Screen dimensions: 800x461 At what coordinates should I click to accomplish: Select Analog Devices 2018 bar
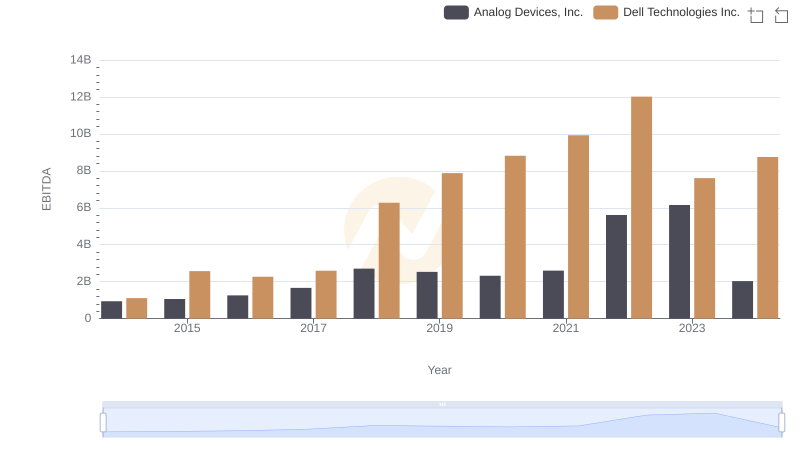(364, 293)
